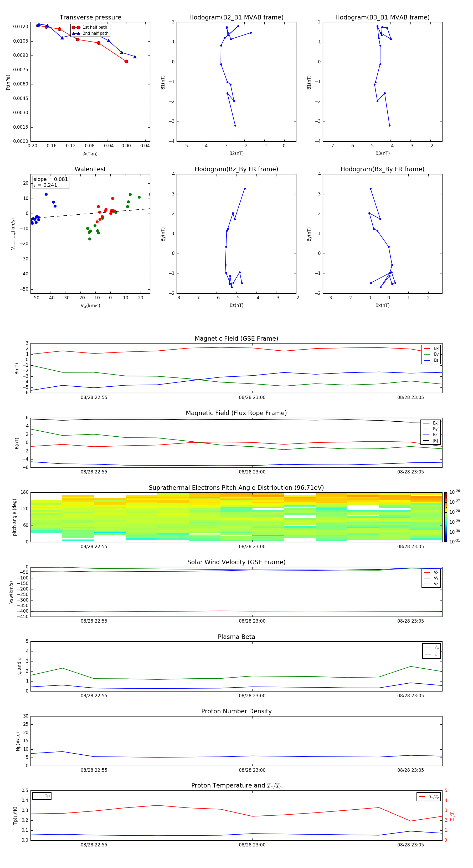Click the "Transverse pressure" plot title
473x868 pixels.
[x=90, y=18]
